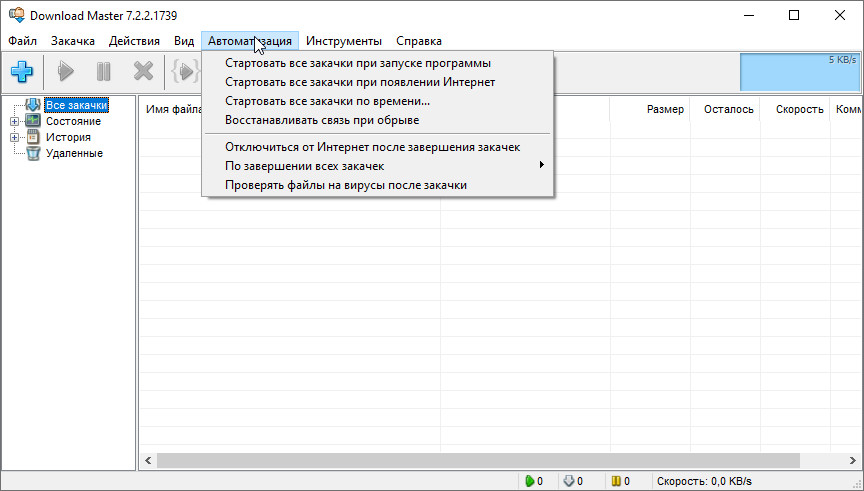Screen dimensions: 864x491
Task: Click the blue plus Add download icon
Action: (23, 71)
